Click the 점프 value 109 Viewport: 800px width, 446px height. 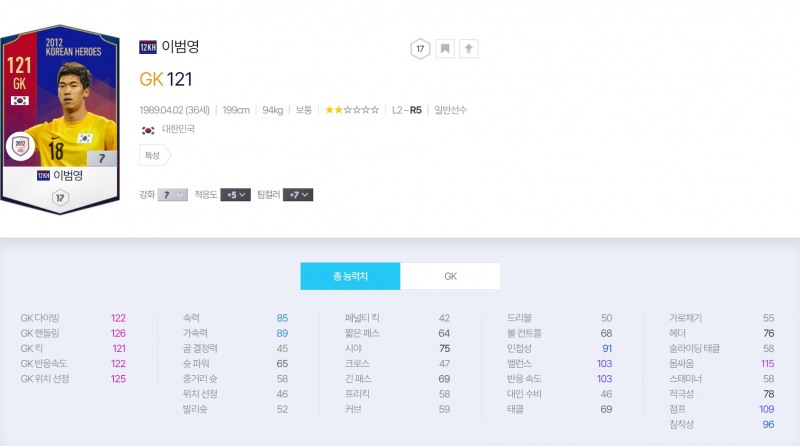tap(767, 409)
